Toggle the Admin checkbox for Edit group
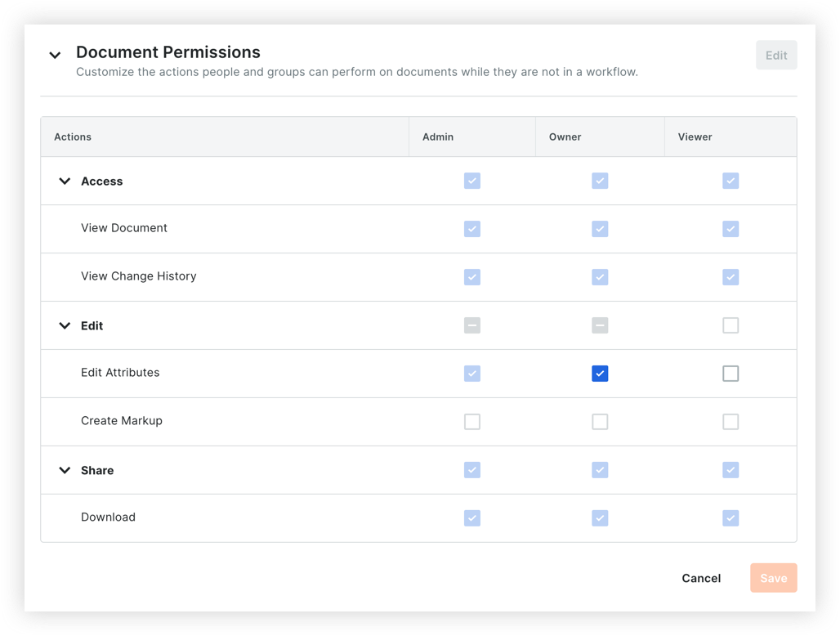The width and height of the screenshot is (840, 636). pos(472,325)
